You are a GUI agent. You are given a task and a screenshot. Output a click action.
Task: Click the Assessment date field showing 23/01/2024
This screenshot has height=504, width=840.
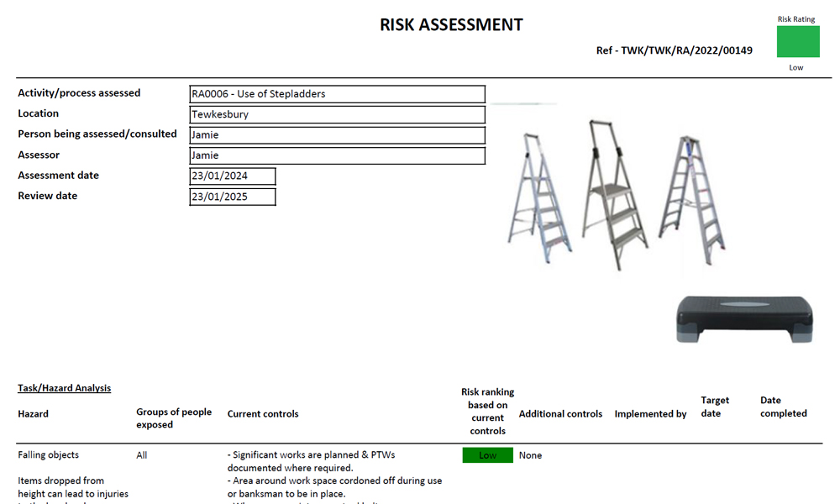(x=233, y=176)
